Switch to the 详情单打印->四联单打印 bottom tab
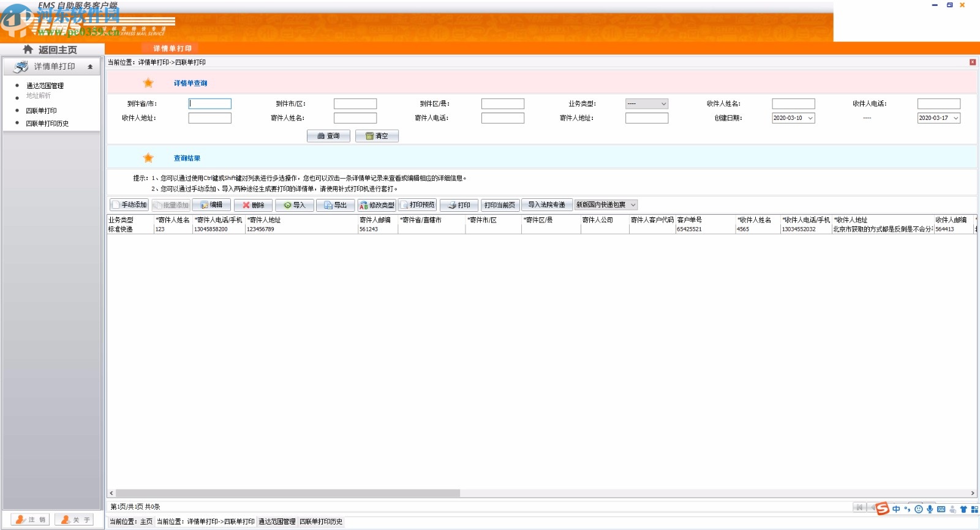This screenshot has height=530, width=980. (206, 522)
